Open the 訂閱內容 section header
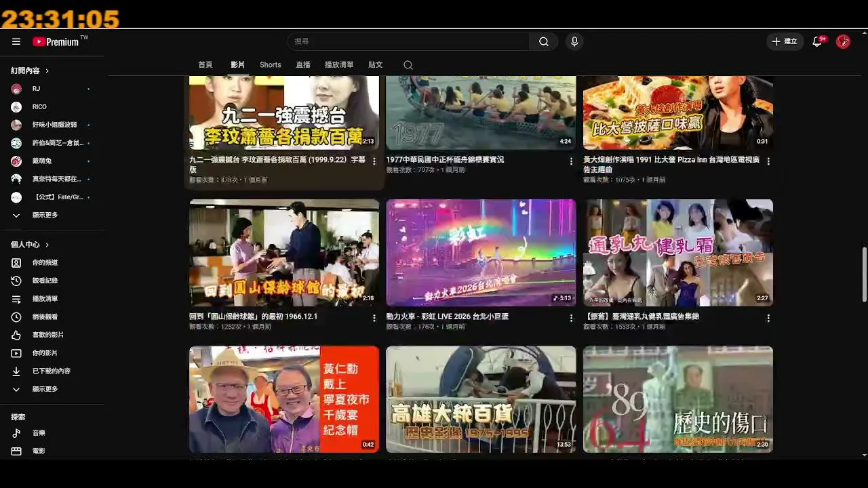This screenshot has height=488, width=868. [x=30, y=70]
